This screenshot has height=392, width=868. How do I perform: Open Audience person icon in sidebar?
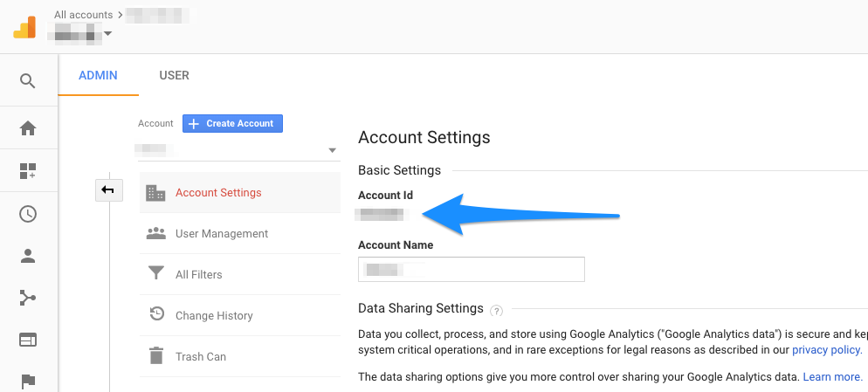pos(28,256)
